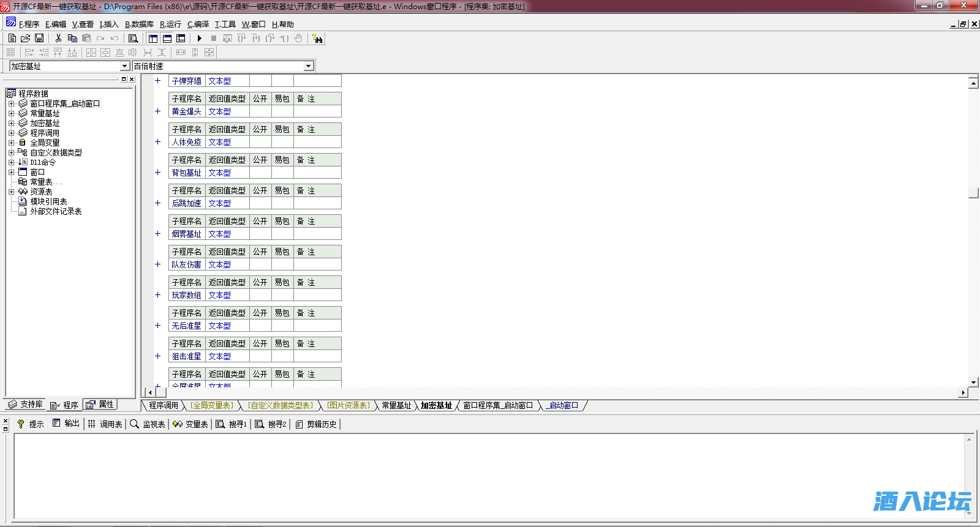Image resolution: width=980 pixels, height=527 pixels.
Task: Open the C.编译 menu
Action: pyautogui.click(x=198, y=24)
